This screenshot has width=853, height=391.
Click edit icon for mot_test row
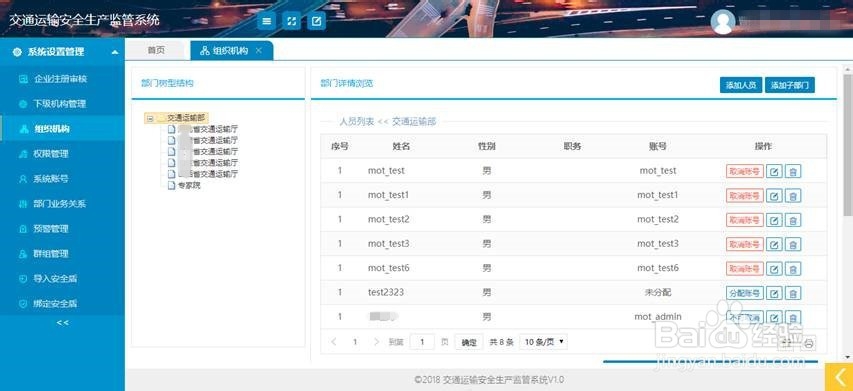[x=774, y=171]
